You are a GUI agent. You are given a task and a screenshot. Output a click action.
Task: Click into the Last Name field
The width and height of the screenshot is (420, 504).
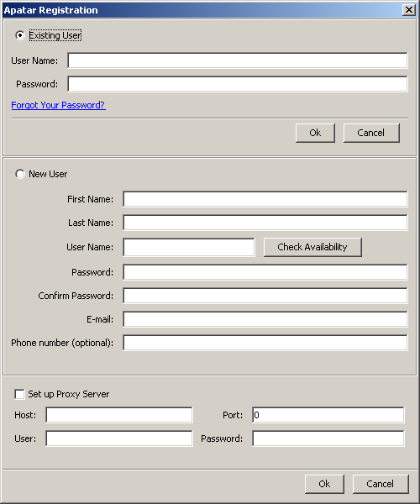(265, 223)
